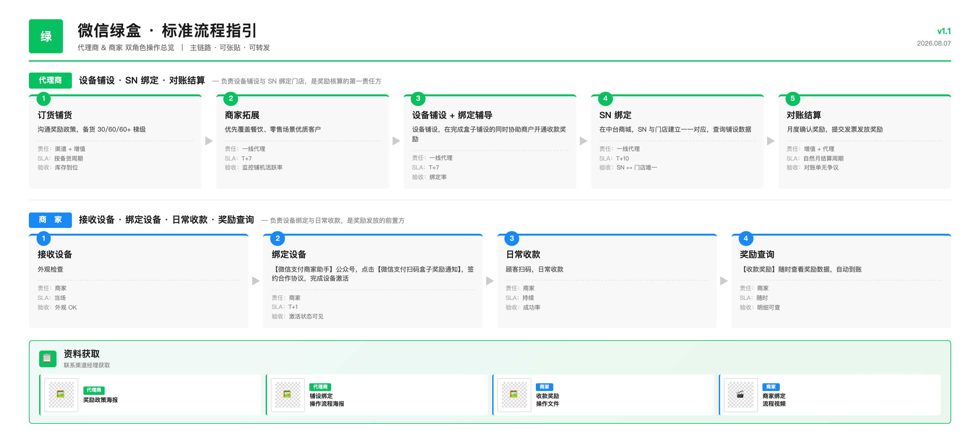The width and height of the screenshot is (980, 443).
Task: Click the 设备铺设 + 绑定辅导 card heading
Action: tap(452, 115)
